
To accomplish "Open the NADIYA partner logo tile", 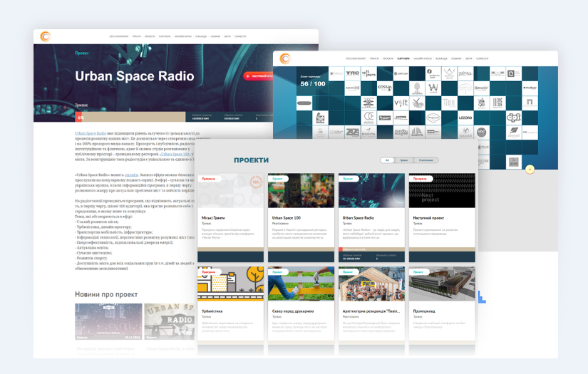I will pyautogui.click(x=368, y=133).
